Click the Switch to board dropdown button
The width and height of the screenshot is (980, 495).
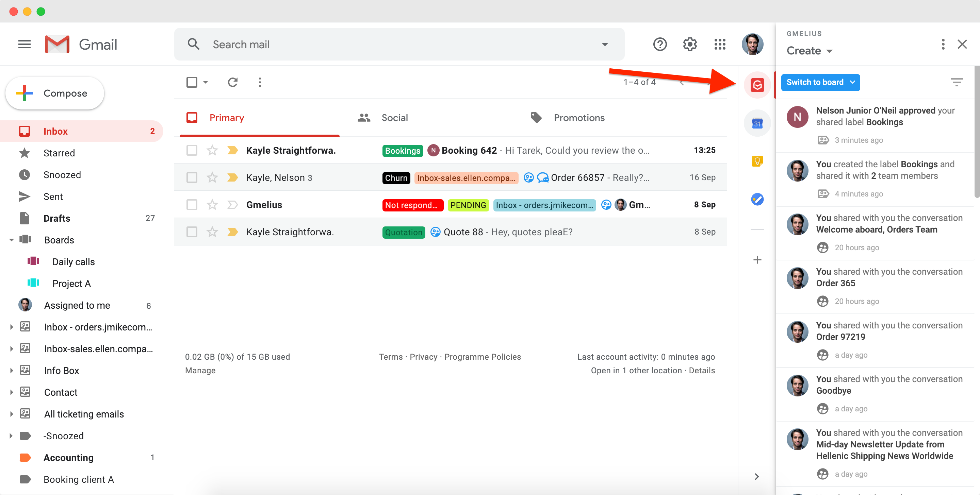[820, 82]
